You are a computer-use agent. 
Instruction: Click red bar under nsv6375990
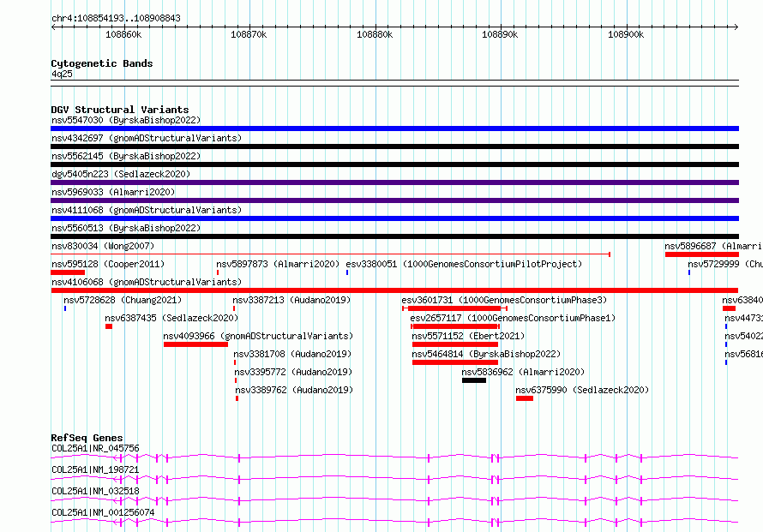coord(525,398)
